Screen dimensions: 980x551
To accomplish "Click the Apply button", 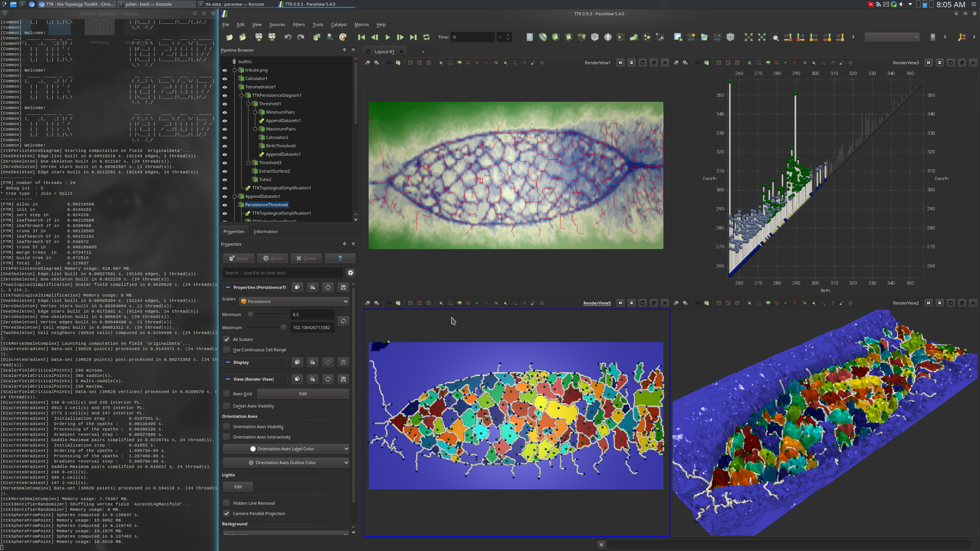I will [238, 258].
